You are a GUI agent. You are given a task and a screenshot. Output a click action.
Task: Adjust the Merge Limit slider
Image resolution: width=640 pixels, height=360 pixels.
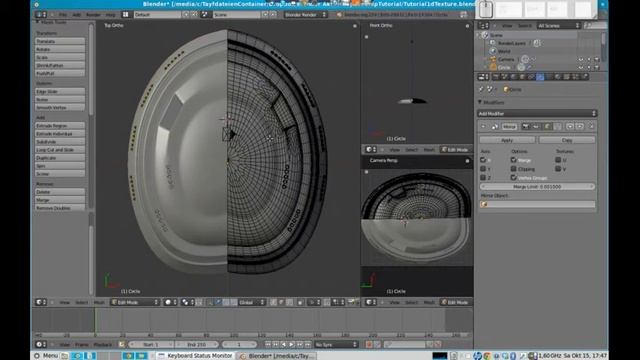click(x=537, y=187)
